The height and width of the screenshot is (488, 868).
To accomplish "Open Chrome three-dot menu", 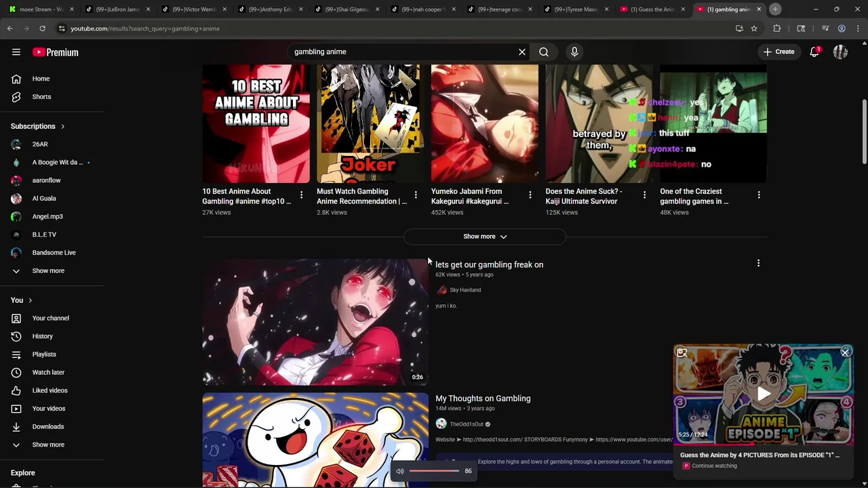I will click(x=858, y=28).
